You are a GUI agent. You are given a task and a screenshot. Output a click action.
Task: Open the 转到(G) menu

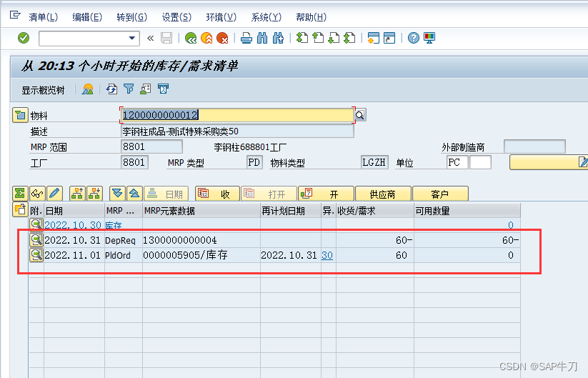(131, 17)
